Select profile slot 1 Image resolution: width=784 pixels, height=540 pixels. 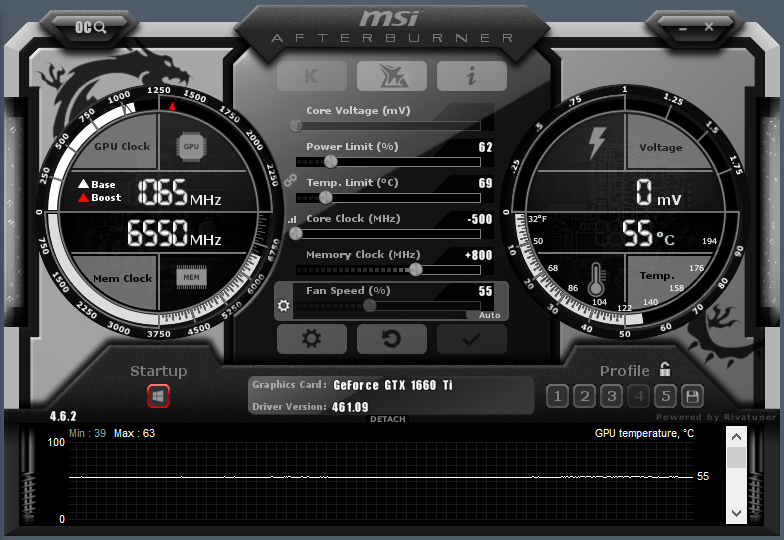click(558, 396)
